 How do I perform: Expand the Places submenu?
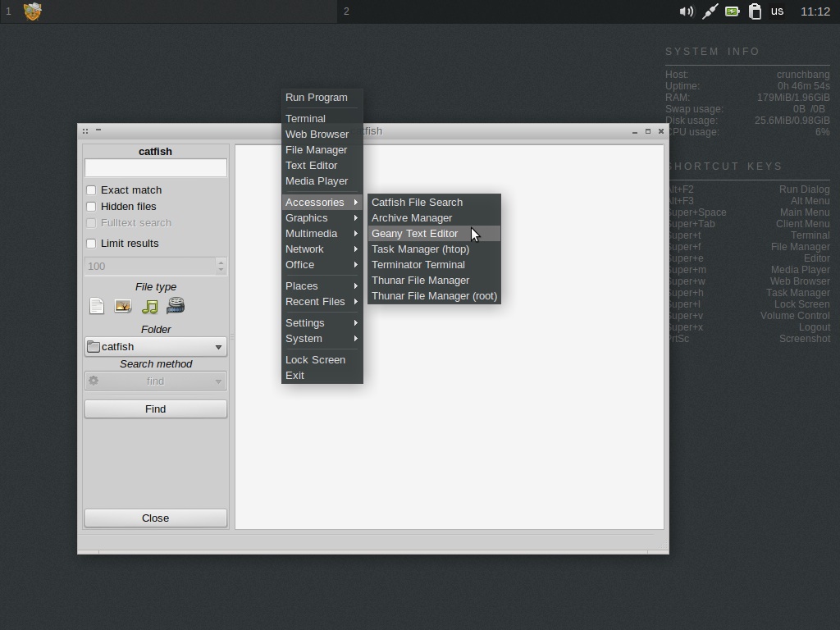[x=322, y=286]
